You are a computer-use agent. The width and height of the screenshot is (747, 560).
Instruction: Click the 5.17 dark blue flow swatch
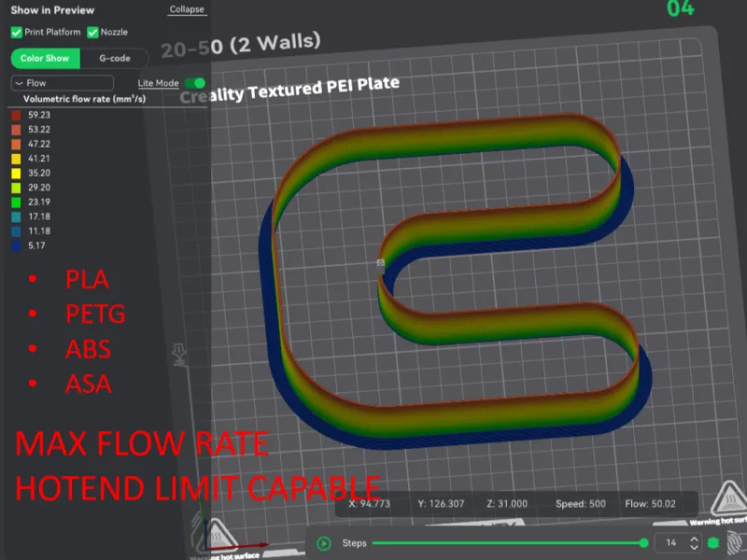point(16,245)
